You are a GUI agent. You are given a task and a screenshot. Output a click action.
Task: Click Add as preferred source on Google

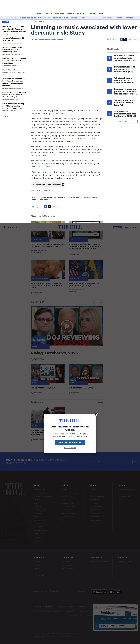click(48, 185)
